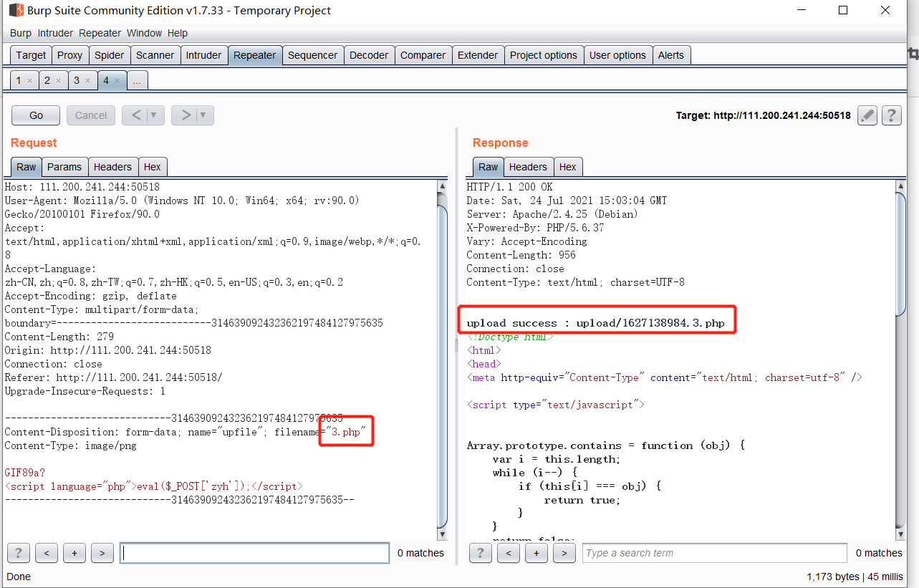Viewport: 919px width, 588px height.
Task: Click the Burp Suite logo in title bar
Action: tap(16, 11)
